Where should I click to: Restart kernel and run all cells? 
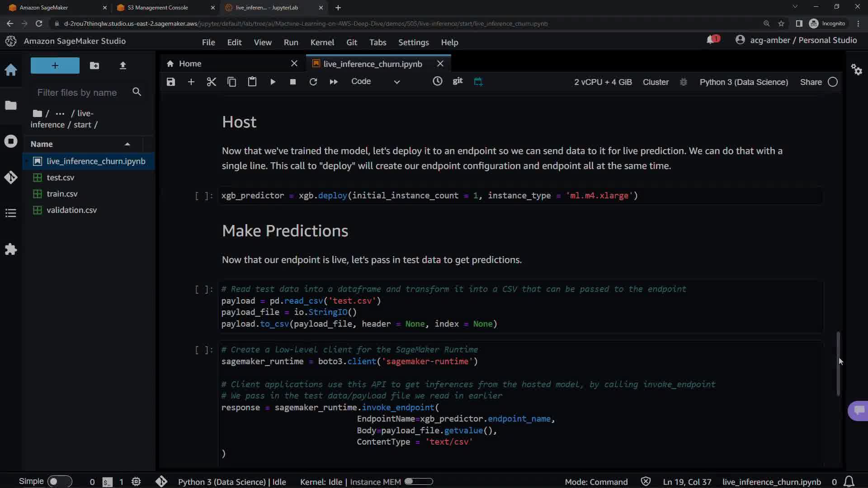pyautogui.click(x=334, y=82)
